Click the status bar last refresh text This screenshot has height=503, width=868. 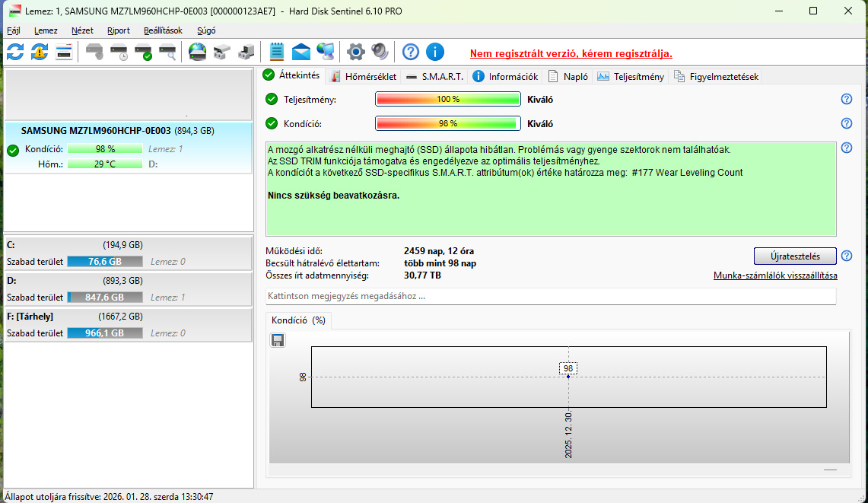tap(109, 497)
